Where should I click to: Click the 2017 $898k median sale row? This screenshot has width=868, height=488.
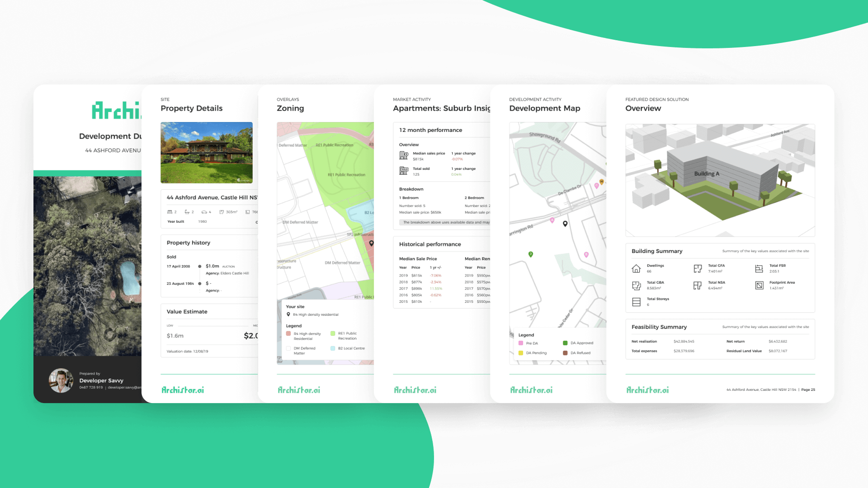[420, 289]
